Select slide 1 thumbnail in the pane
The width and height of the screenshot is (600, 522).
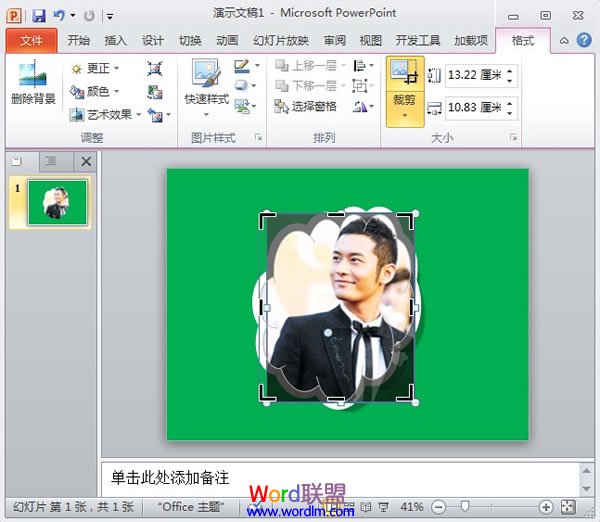click(57, 203)
